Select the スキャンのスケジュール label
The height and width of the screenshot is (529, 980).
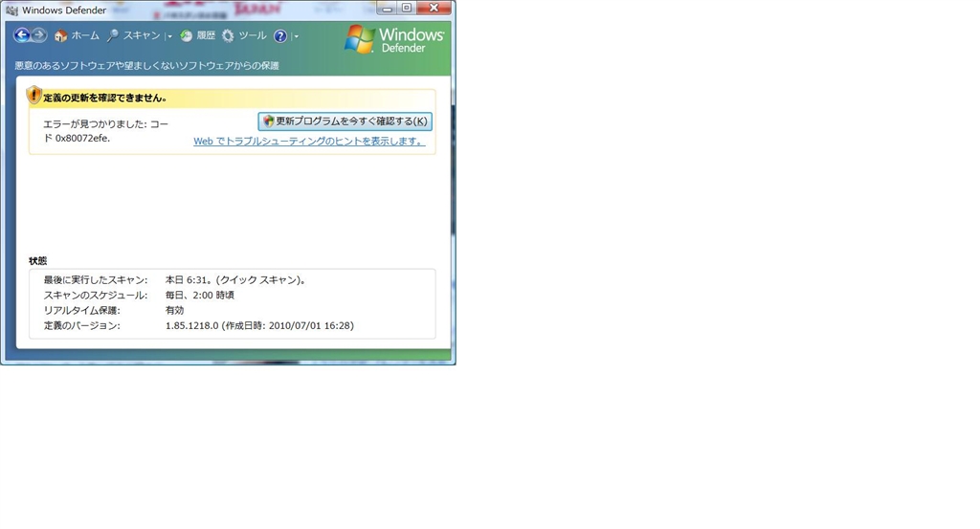(96, 295)
